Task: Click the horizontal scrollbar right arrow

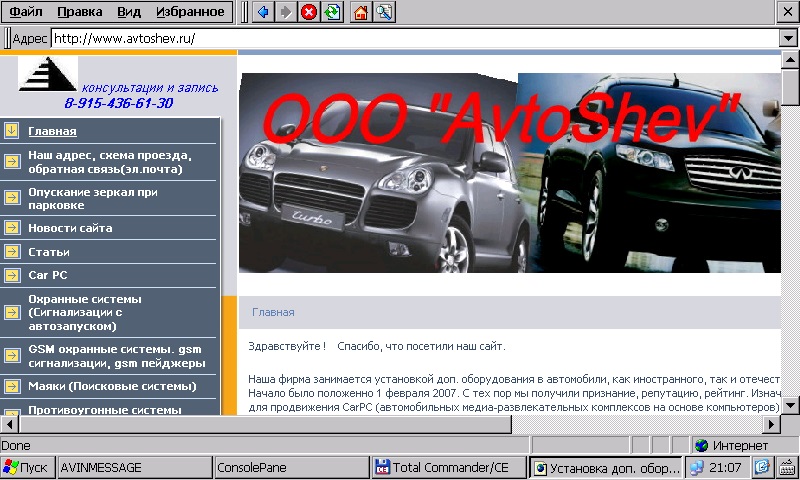Action: coord(771,424)
